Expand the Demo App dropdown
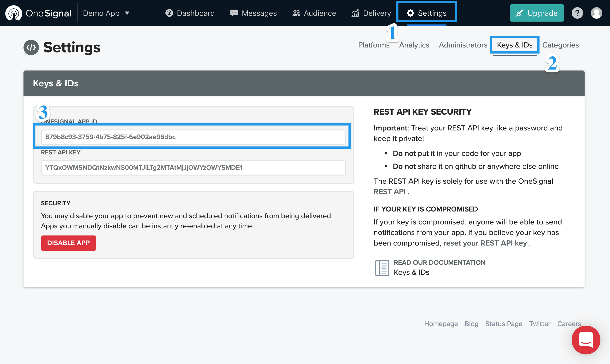 106,13
